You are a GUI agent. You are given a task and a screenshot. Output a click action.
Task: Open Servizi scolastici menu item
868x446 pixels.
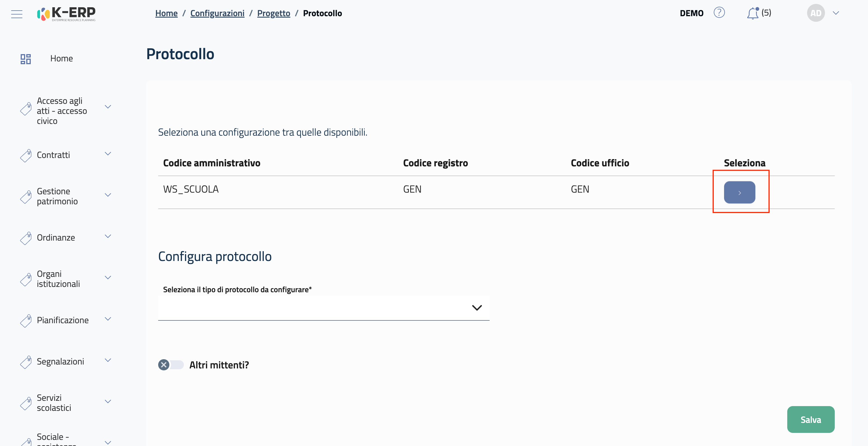click(54, 402)
